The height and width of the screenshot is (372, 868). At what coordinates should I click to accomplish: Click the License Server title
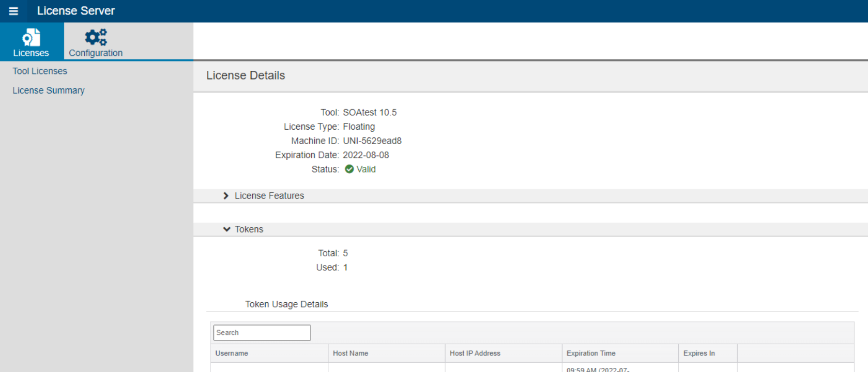pos(76,11)
